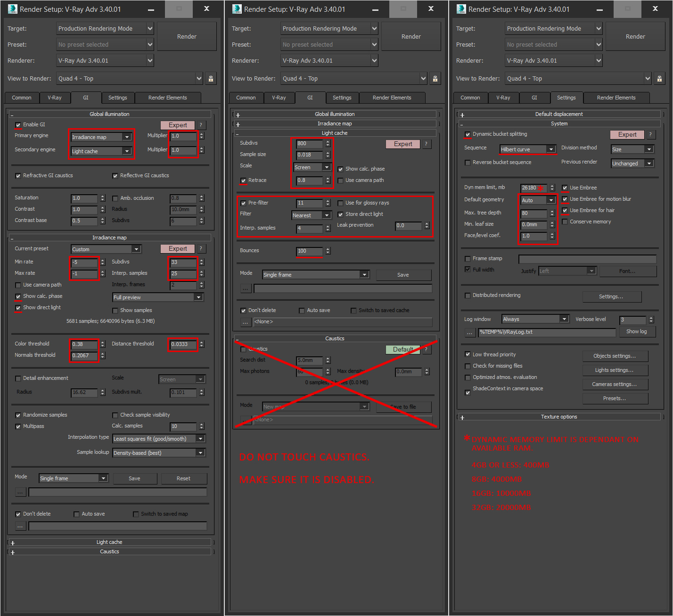Image resolution: width=673 pixels, height=616 pixels.
Task: Open Current preset Custom dropdown
Action: [106, 249]
